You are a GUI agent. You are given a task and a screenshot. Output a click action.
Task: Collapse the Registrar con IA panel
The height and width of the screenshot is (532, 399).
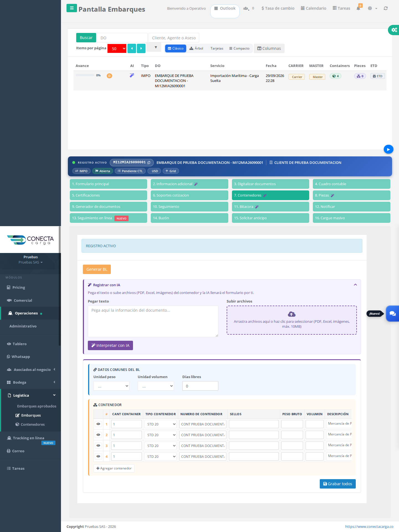(355, 285)
